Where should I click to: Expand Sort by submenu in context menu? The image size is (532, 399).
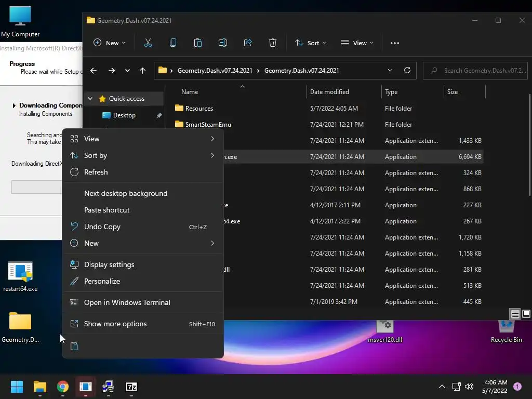pyautogui.click(x=142, y=155)
